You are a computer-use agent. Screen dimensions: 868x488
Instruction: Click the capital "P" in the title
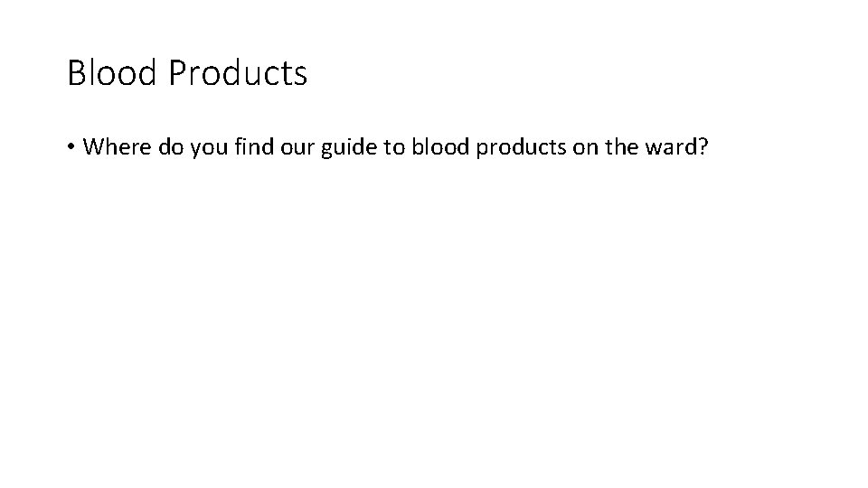(x=176, y=73)
